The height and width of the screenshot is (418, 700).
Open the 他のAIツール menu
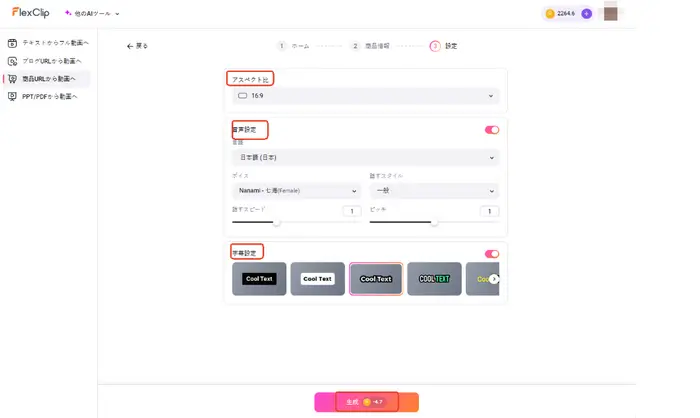[92, 14]
